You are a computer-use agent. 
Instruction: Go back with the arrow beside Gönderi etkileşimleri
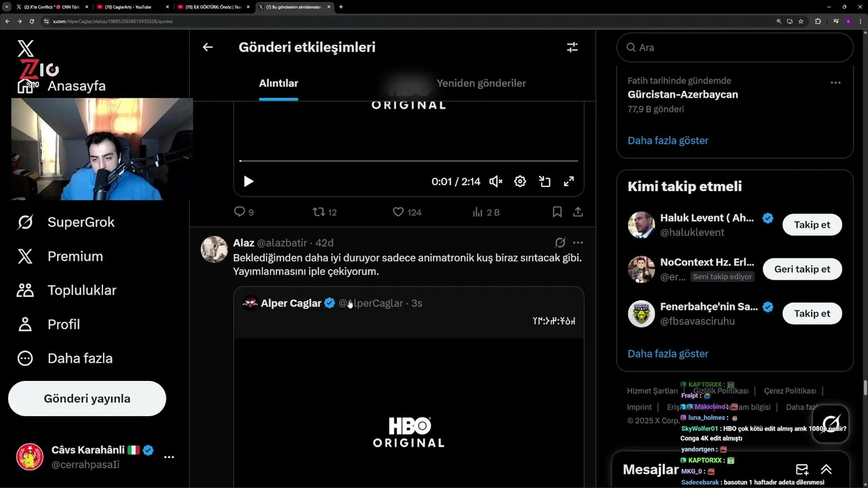(208, 47)
